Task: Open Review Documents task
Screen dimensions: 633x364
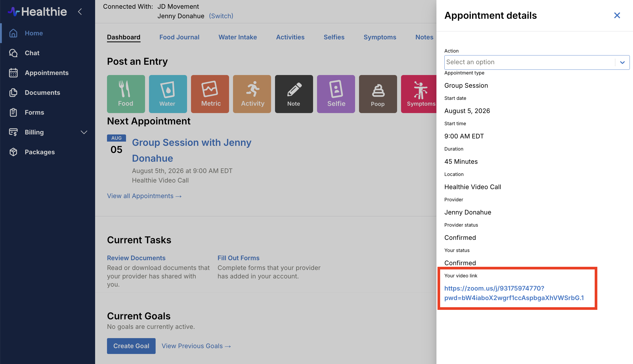Action: point(136,258)
